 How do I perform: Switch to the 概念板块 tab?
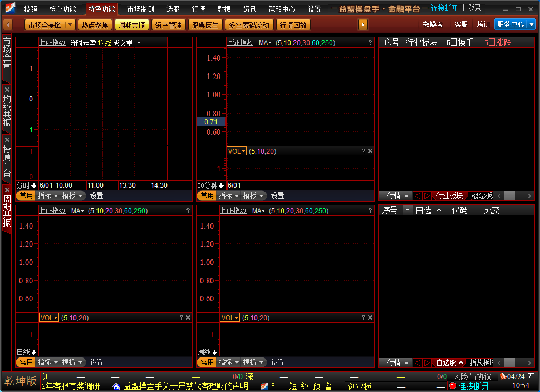[x=482, y=195]
